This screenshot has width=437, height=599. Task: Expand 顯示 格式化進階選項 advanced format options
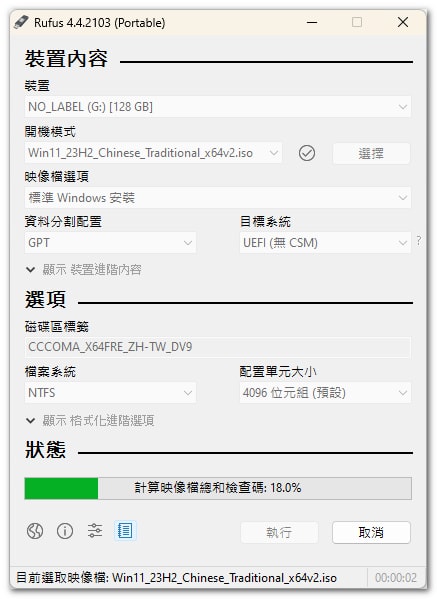coord(90,421)
